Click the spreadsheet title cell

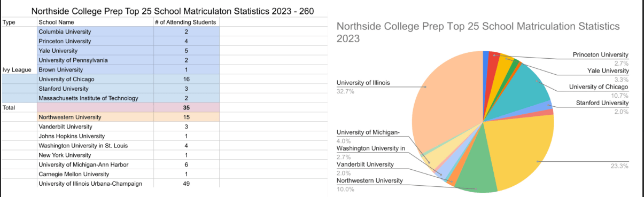pyautogui.click(x=172, y=11)
